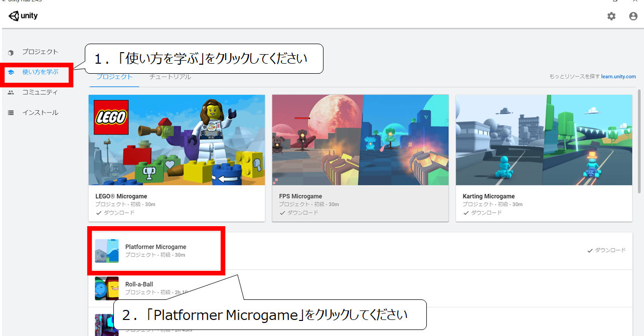The width and height of the screenshot is (644, 336).
Task: Select the Roll-a-Ball title text
Action: [139, 284]
